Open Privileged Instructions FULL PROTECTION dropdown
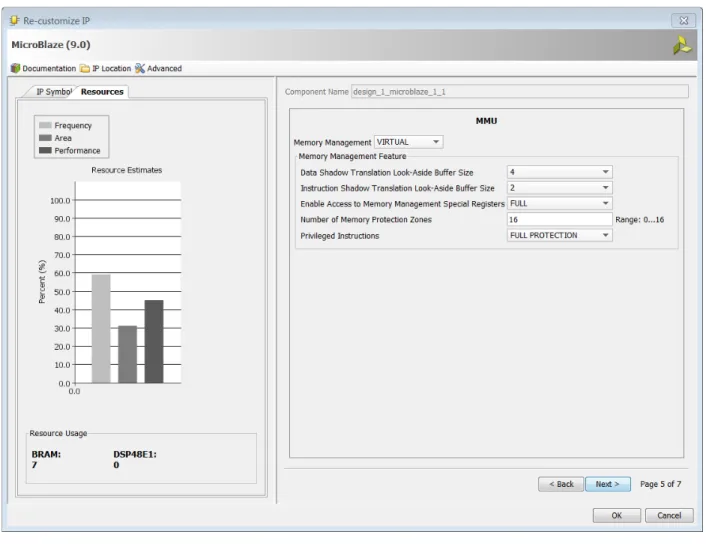 tap(560, 235)
